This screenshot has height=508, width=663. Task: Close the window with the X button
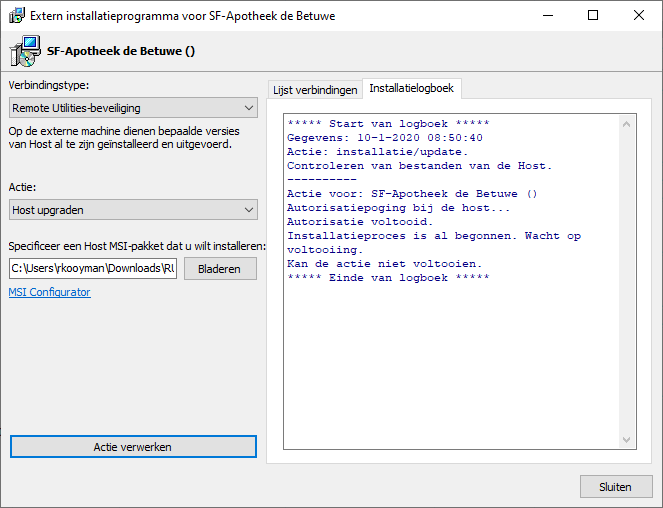[639, 16]
